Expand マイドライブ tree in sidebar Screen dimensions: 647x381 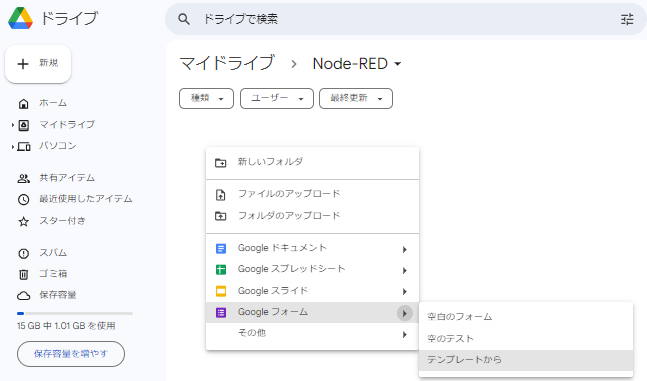(13, 125)
